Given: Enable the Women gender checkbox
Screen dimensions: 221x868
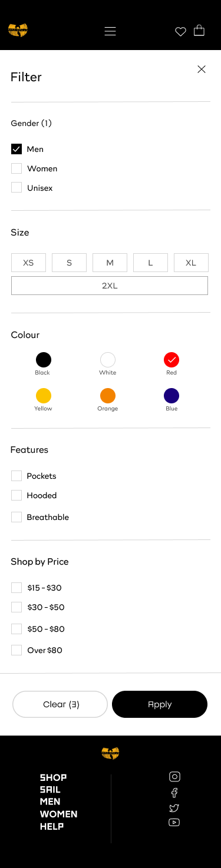Looking at the screenshot, I should coord(17,168).
